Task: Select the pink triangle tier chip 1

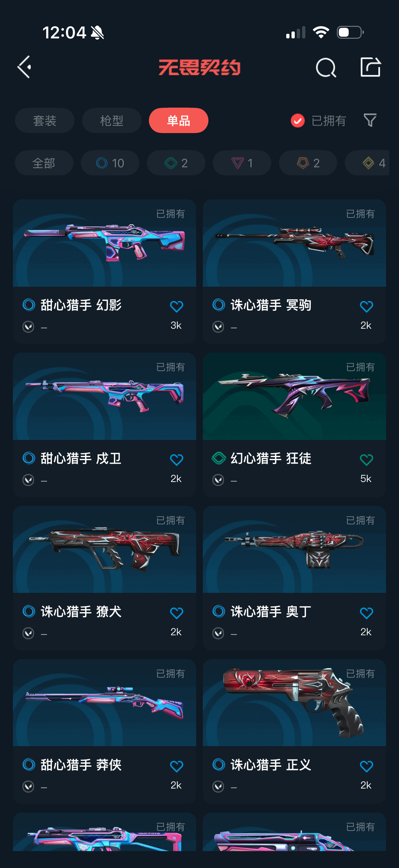Action: (x=242, y=163)
